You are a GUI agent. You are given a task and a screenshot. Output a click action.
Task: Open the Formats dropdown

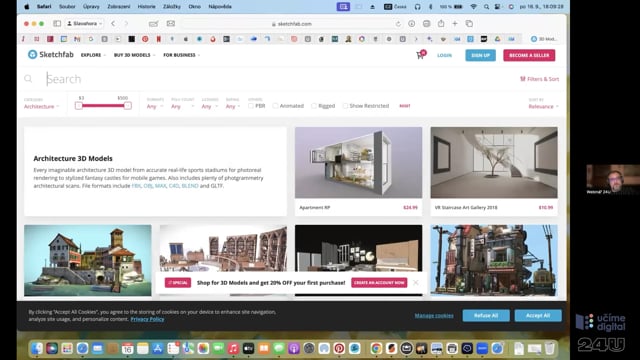coord(154,107)
